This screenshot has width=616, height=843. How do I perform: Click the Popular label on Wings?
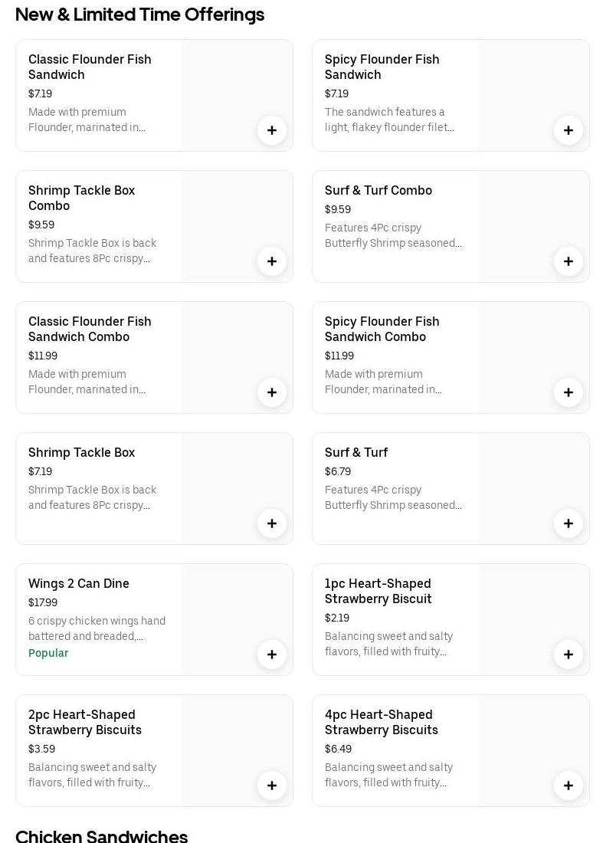(48, 654)
